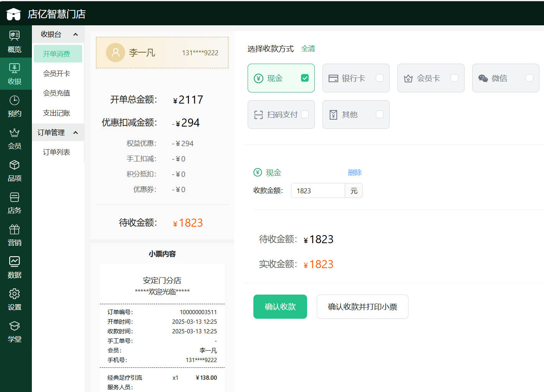
Task: Uncheck the 现金 payment checkbox
Action: tap(305, 78)
